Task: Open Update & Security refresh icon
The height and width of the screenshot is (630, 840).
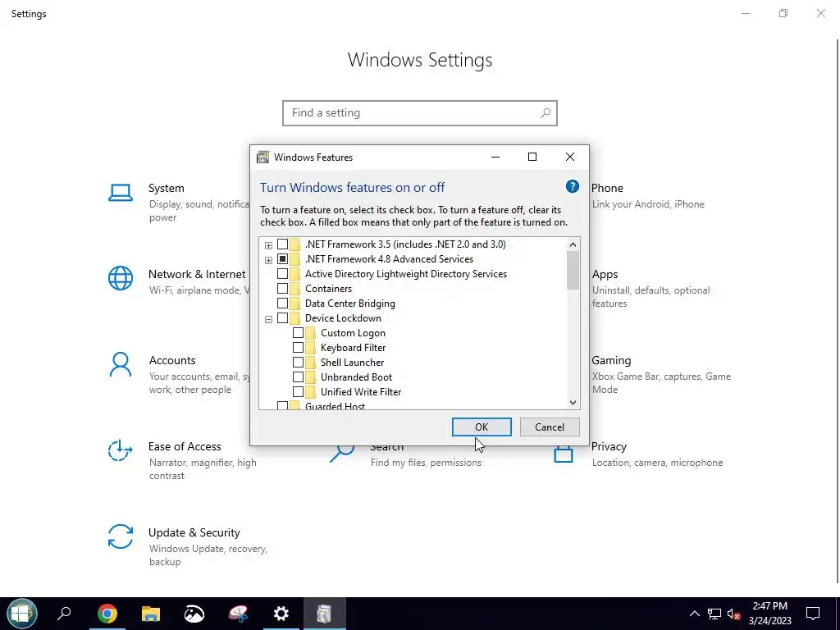Action: click(121, 536)
